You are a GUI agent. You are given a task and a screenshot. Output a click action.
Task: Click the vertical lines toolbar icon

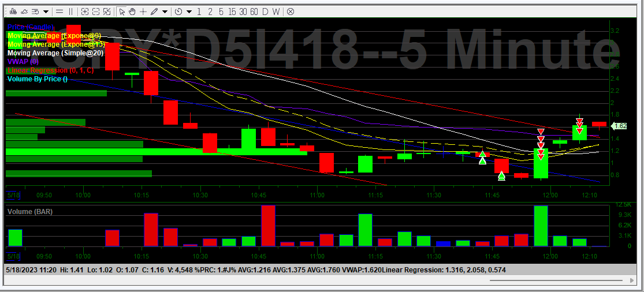click(x=70, y=12)
